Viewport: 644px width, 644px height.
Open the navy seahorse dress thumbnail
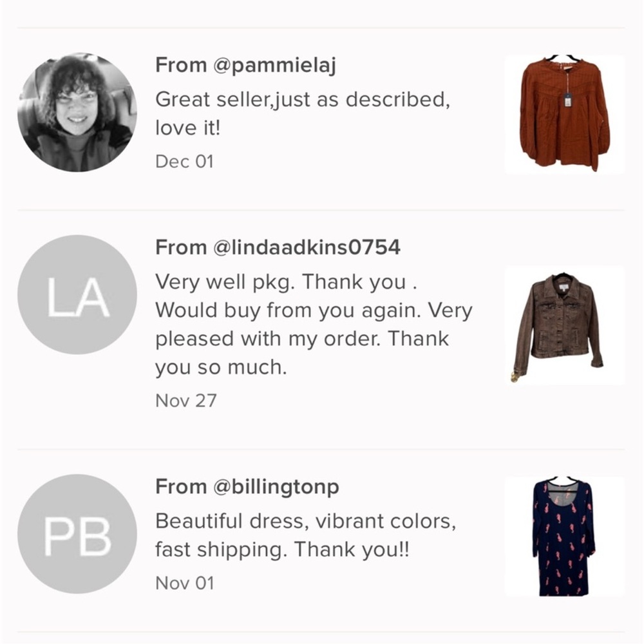pos(564,536)
